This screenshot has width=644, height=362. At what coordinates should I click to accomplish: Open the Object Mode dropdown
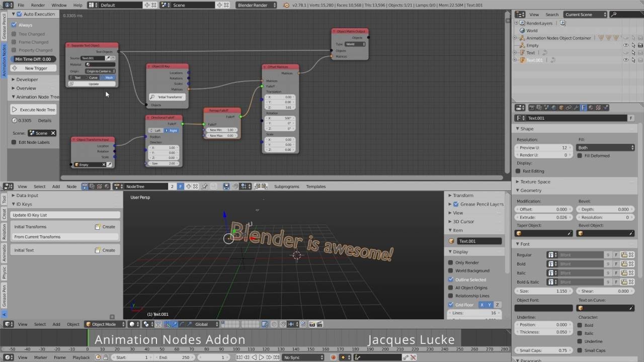coord(104,324)
